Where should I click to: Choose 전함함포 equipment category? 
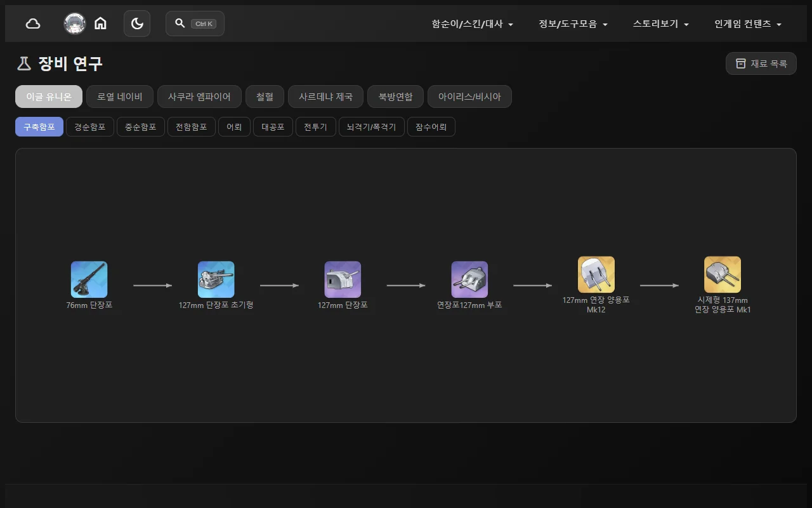(x=192, y=127)
